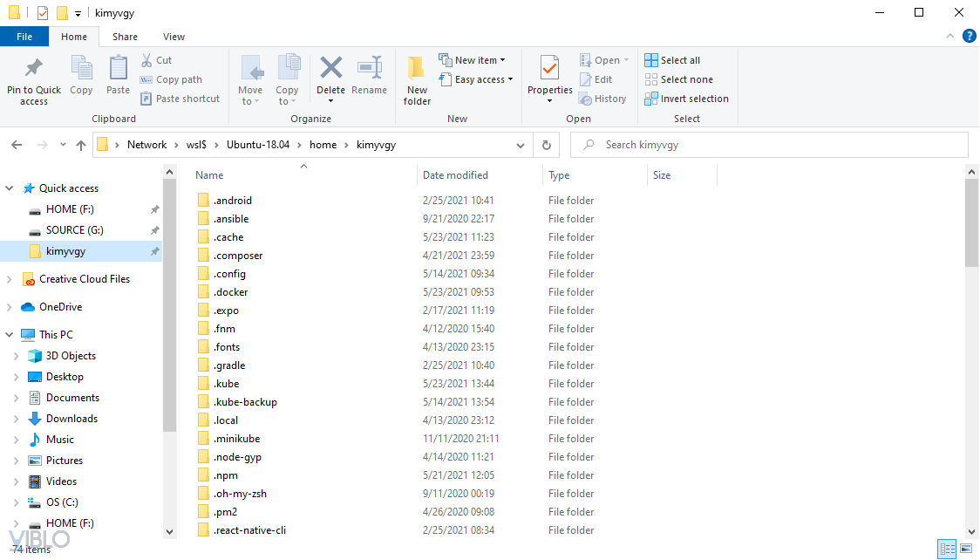Select OS (C:) drive in tree

point(62,502)
